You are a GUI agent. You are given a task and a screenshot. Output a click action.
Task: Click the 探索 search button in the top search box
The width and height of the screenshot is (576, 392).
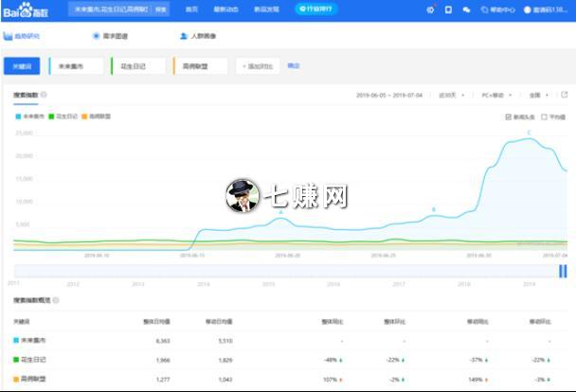160,9
